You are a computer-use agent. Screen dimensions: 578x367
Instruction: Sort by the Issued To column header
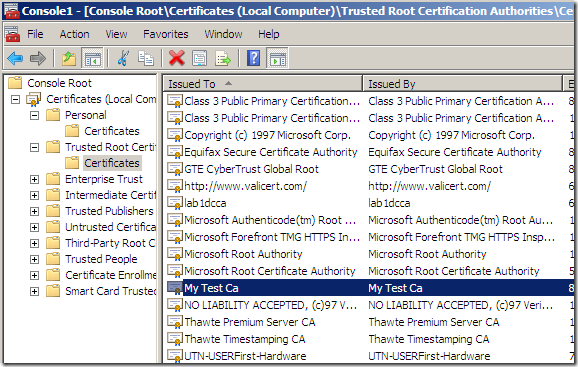coord(262,84)
